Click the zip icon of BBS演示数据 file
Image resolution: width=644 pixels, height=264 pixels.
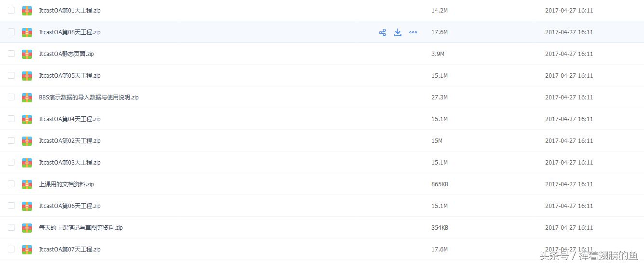pyautogui.click(x=27, y=97)
